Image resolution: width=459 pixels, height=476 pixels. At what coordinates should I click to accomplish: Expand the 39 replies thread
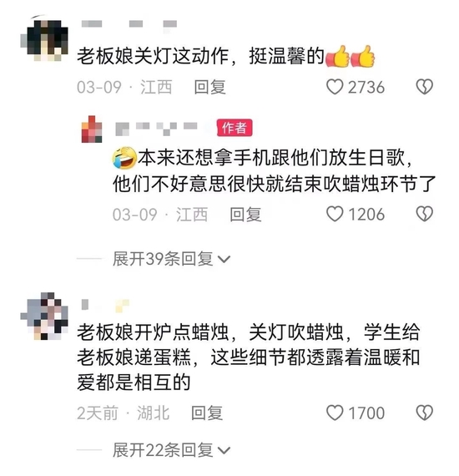coord(171,259)
